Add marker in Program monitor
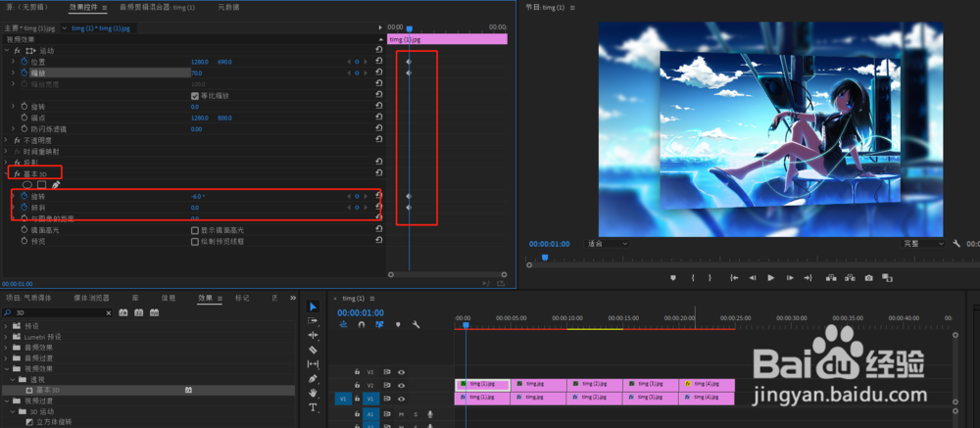Screen dimensions: 980x428 pos(673,277)
